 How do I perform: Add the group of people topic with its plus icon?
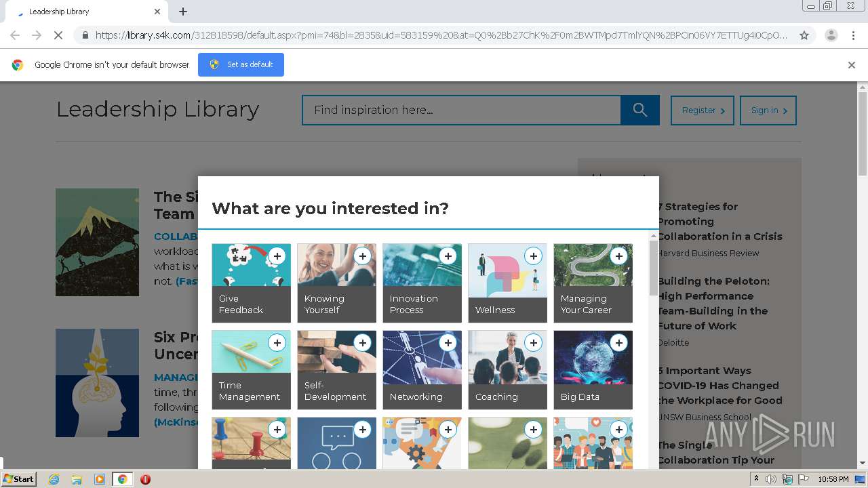[x=618, y=430]
